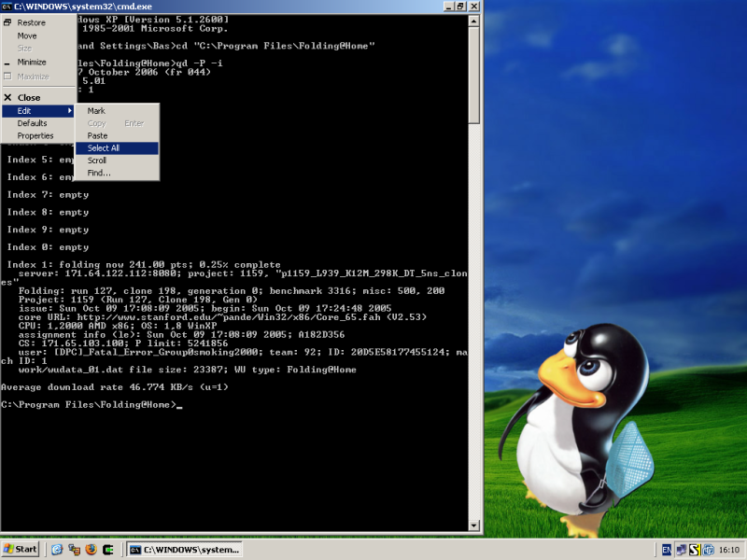The width and height of the screenshot is (747, 560).
Task: Click the "Microsoft Corp." copyright text
Action: 184,29
